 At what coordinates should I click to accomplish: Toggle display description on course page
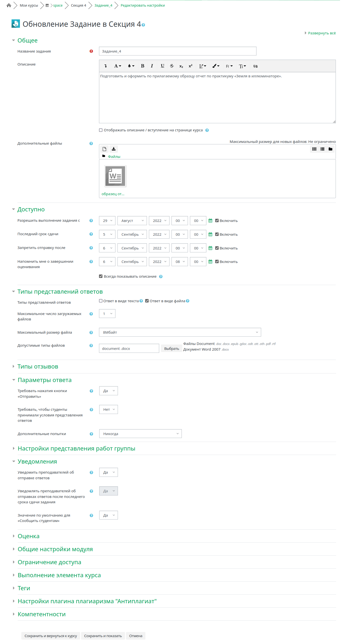[x=101, y=130]
